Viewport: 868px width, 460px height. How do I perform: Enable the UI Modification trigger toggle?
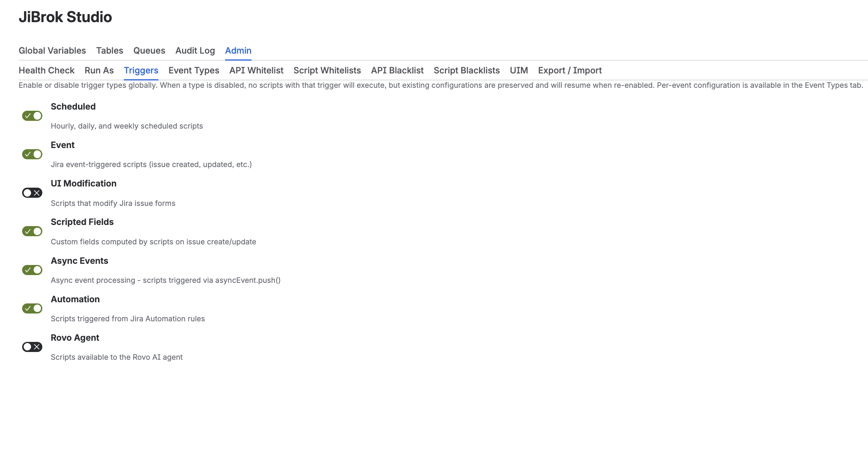click(x=32, y=193)
